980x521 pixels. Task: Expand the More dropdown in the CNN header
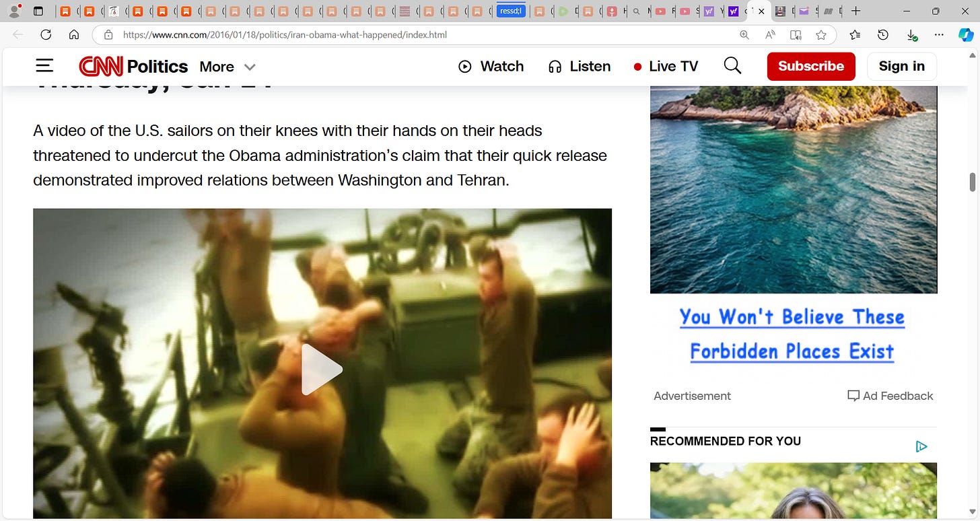click(228, 67)
